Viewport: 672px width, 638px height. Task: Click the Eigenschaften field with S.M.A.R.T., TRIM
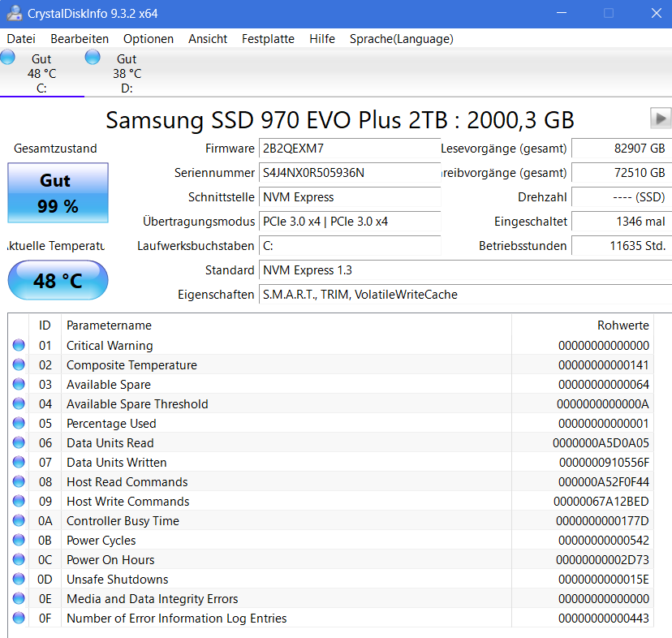pos(465,295)
